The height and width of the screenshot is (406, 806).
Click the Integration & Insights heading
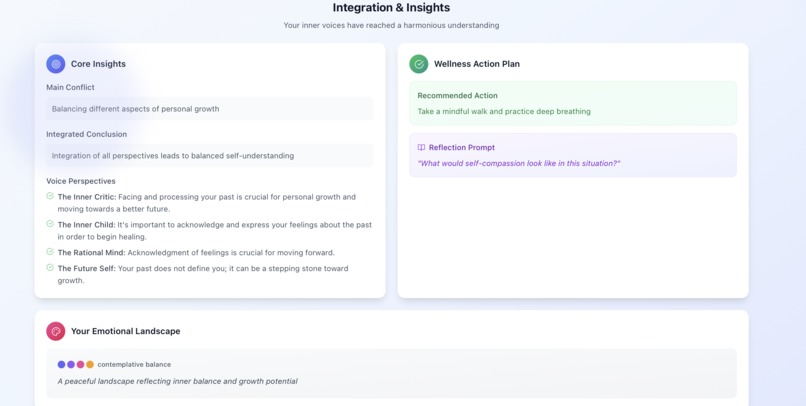pos(391,8)
